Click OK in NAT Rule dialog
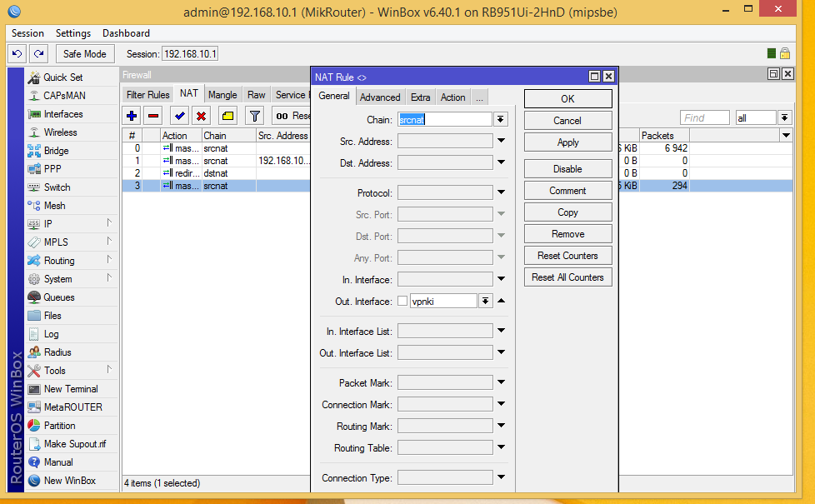 coord(567,99)
